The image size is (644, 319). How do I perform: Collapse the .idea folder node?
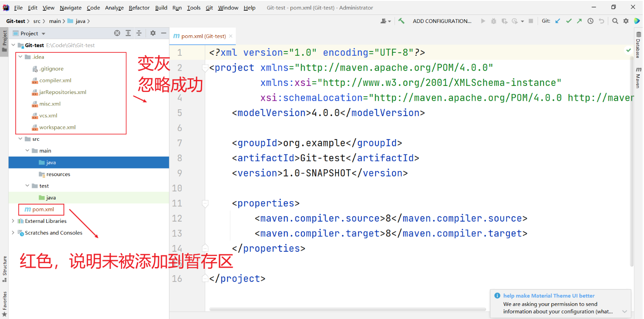click(x=20, y=57)
